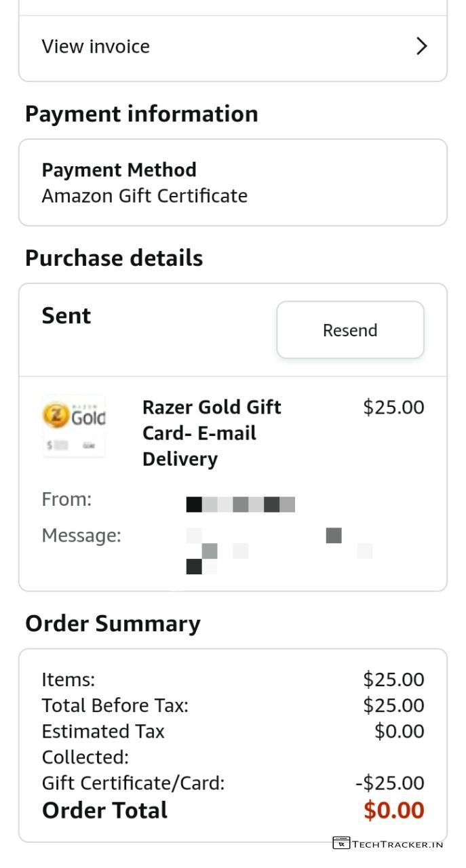Click the pixelated gift message text
This screenshot has height=868, width=466.
point(278,550)
